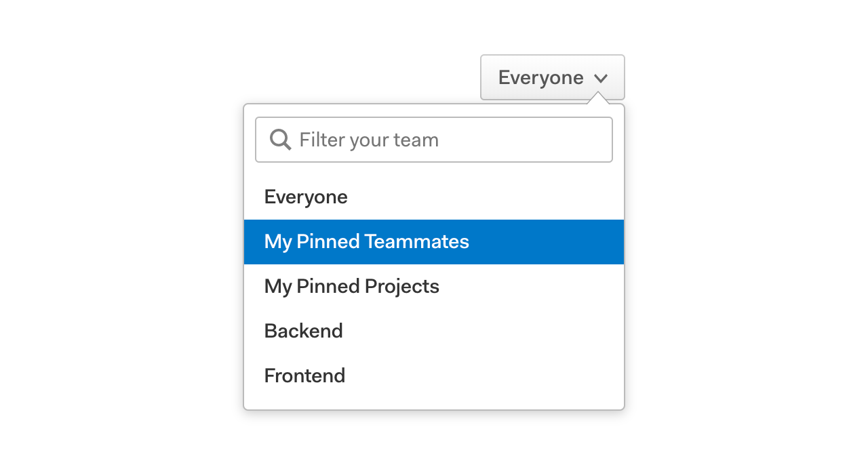Switch the filter to My Pinned Projects

[434, 287]
